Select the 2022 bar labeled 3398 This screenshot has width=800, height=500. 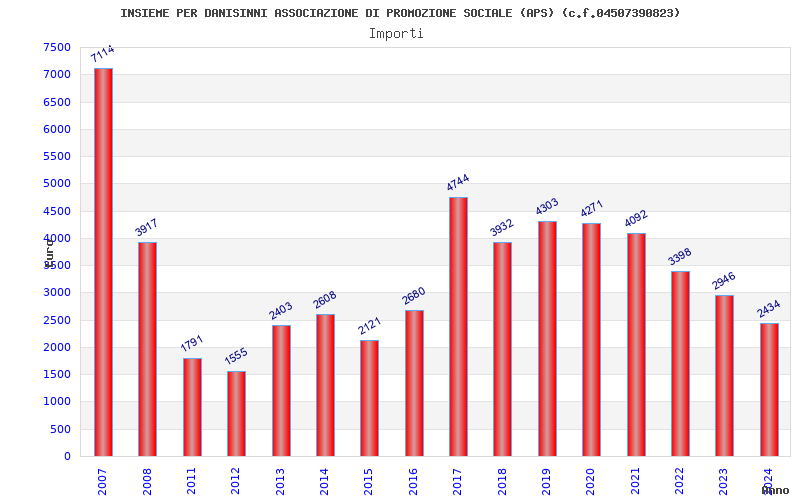click(x=681, y=364)
